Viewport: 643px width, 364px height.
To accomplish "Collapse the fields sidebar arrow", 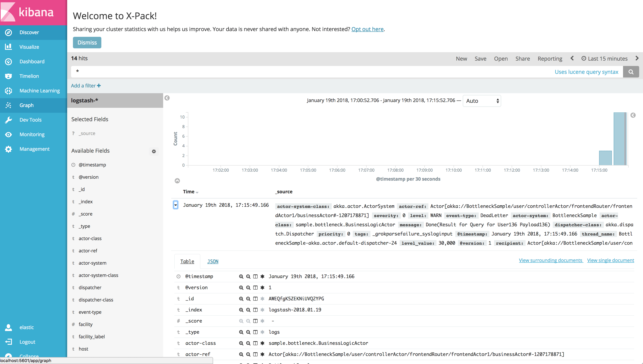I will click(x=167, y=98).
